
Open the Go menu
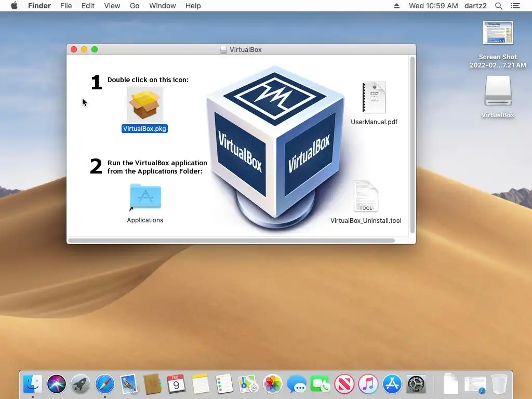pos(135,6)
